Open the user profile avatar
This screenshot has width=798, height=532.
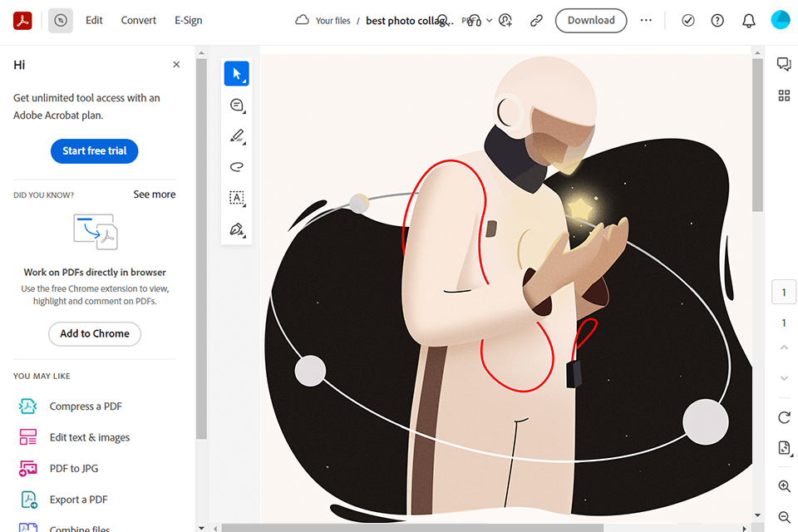point(781,20)
